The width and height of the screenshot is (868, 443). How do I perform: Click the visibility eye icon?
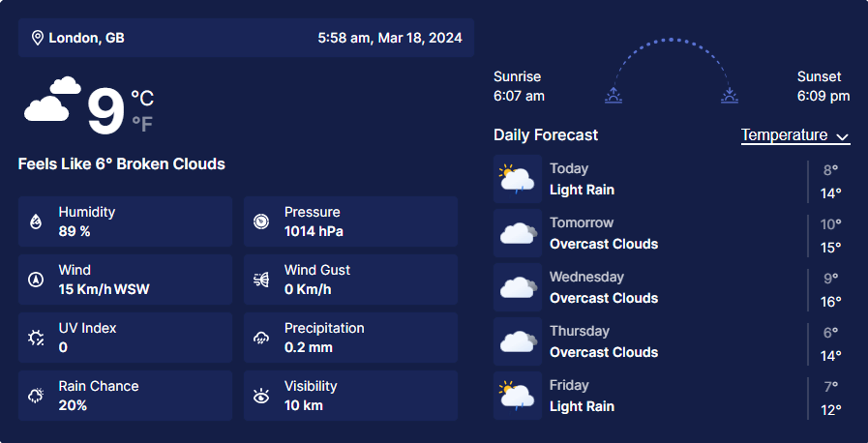point(261,396)
